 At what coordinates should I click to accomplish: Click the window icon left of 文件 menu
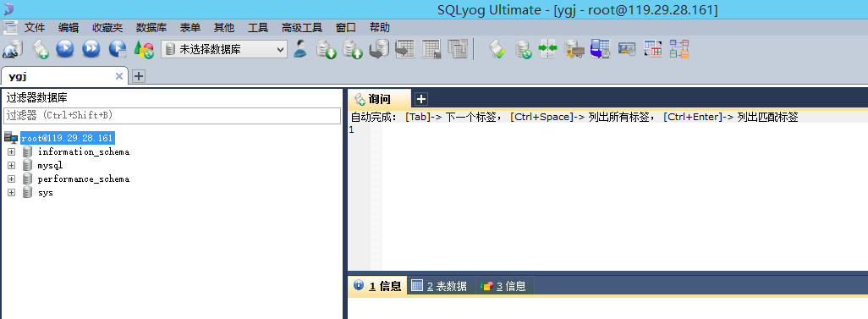tap(10, 28)
